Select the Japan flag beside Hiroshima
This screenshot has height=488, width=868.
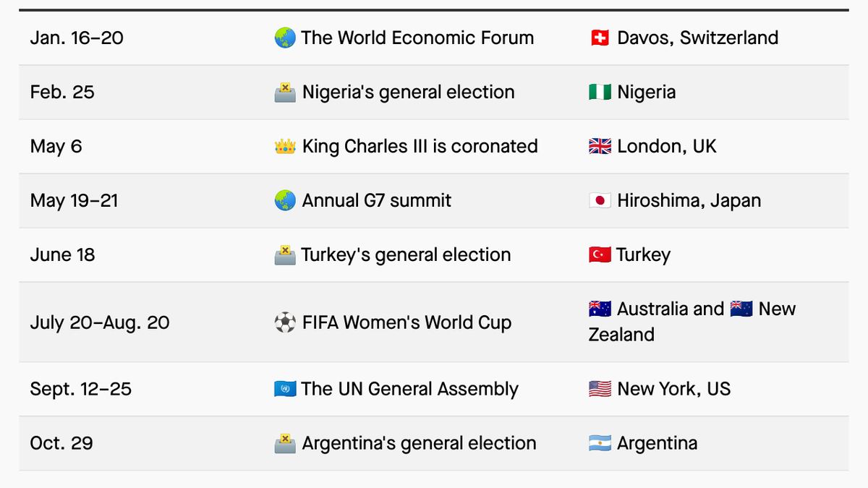point(600,201)
